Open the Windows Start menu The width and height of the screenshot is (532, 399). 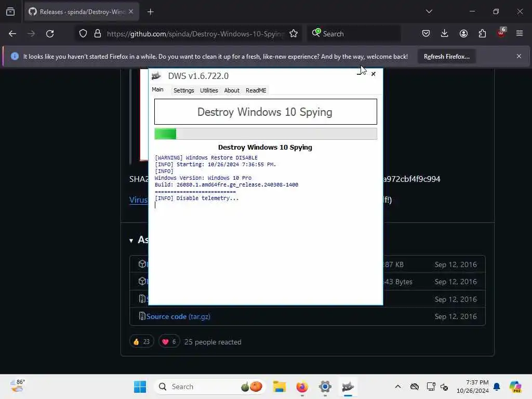click(x=140, y=387)
